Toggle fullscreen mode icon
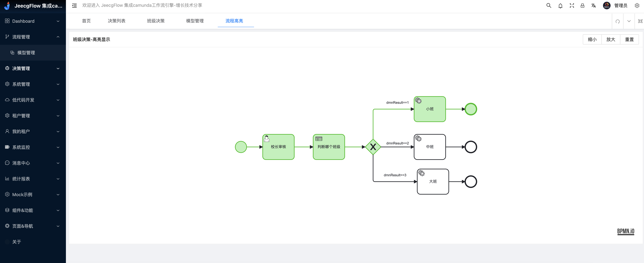The height and width of the screenshot is (263, 644). click(x=571, y=6)
